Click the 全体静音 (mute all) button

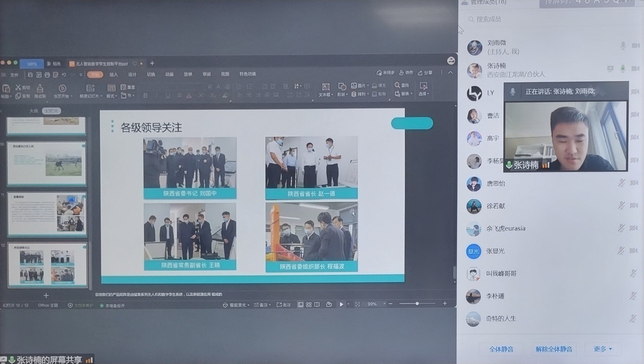pos(501,349)
